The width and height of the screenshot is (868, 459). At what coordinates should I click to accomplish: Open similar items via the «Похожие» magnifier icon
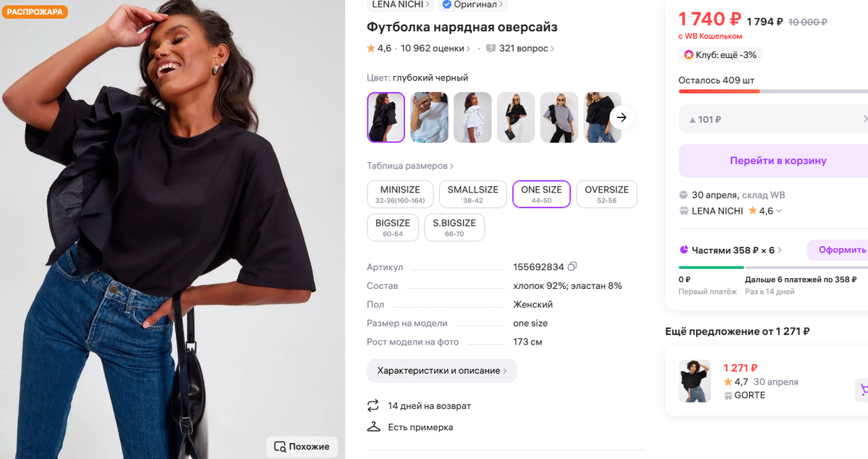(x=281, y=447)
